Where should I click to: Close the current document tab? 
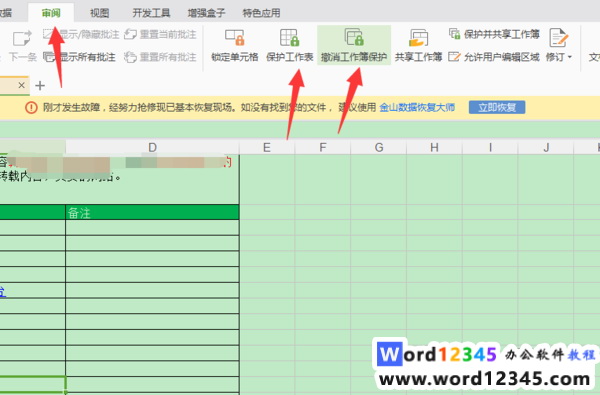(21, 85)
